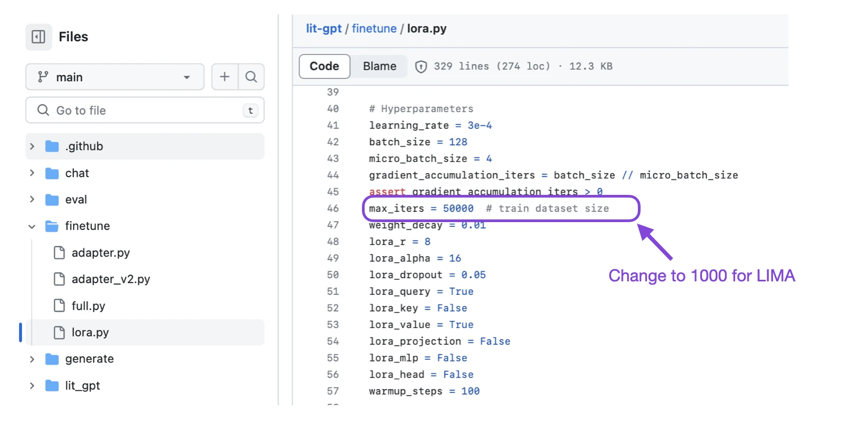Click the lit_gpt folder icon
Image resolution: width=868 pixels, height=425 pixels.
(x=52, y=385)
